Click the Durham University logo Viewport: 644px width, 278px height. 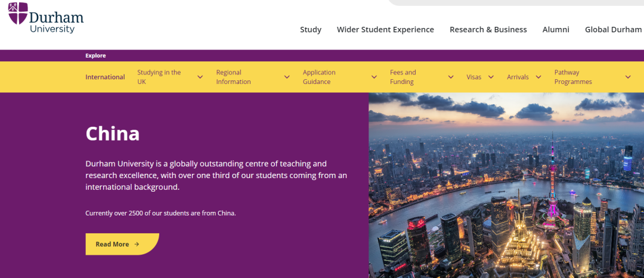tap(46, 18)
